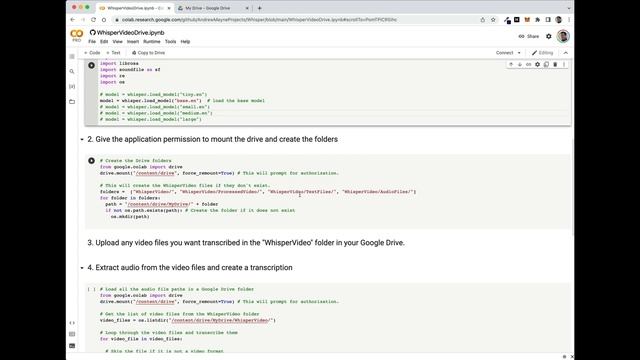Click the base.en load_model code line
This screenshot has width=640, height=360.
pyautogui.click(x=182, y=101)
